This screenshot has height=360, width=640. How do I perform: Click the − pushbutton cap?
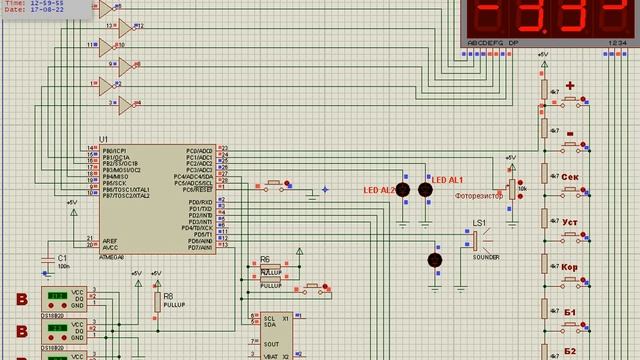coord(570,144)
